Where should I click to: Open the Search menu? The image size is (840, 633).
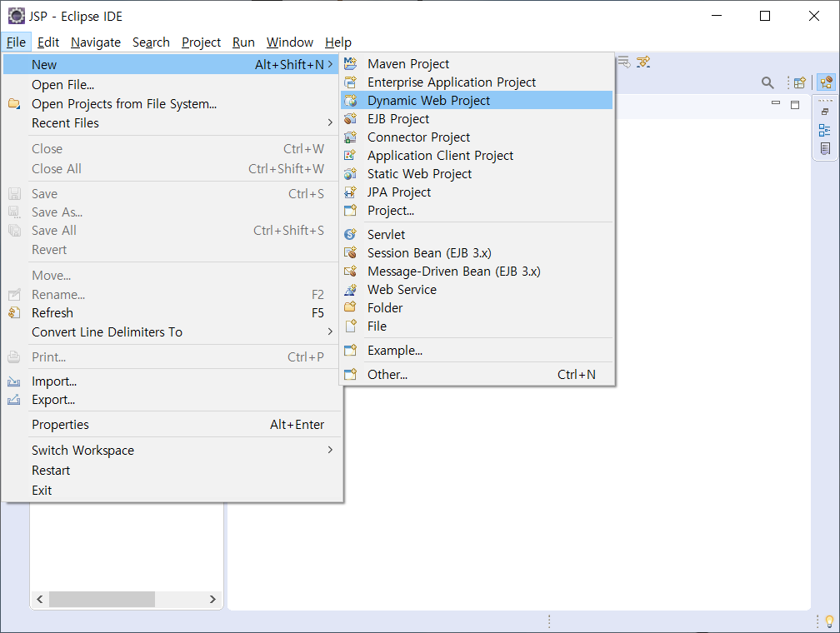pos(151,42)
